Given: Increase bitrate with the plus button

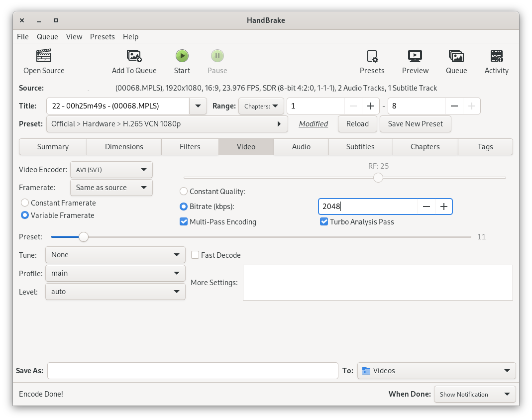Looking at the screenshot, I should [x=443, y=207].
